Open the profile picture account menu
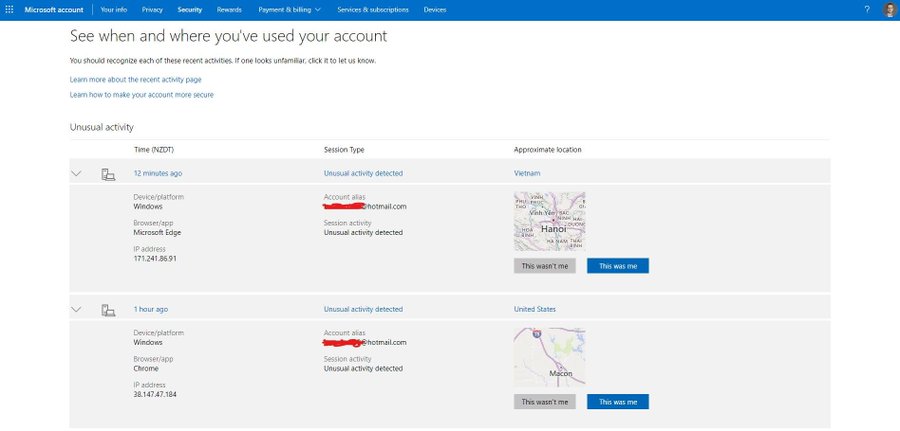Screen dimensions: 900x431 coord(889,9)
